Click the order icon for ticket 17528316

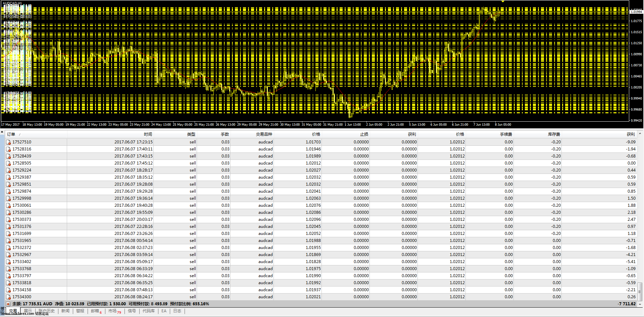click(8, 149)
